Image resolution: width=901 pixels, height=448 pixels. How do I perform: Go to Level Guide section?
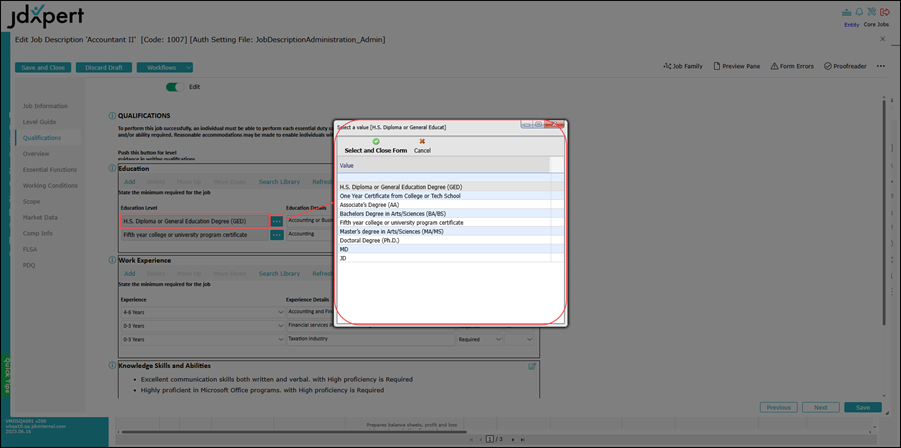(39, 122)
